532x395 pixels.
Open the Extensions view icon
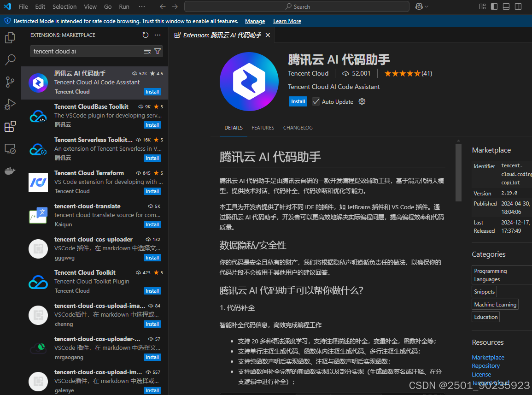(10, 126)
